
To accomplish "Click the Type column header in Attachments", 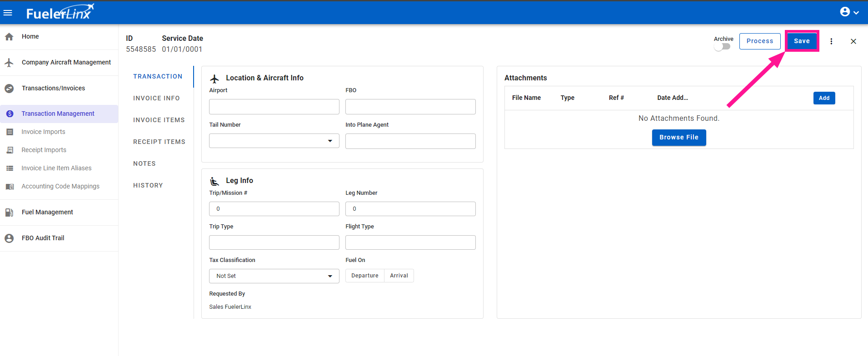I will (567, 98).
